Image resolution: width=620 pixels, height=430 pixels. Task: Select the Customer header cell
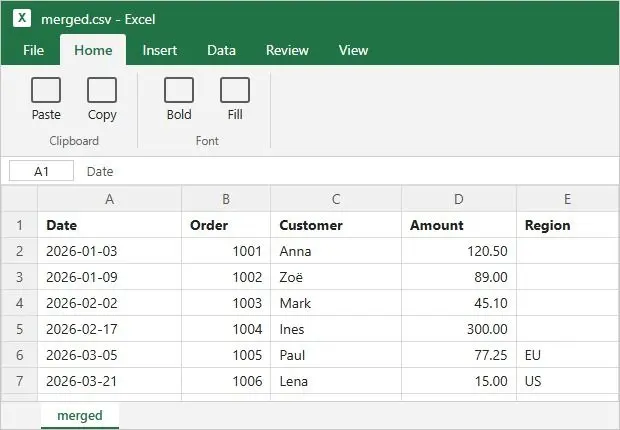click(336, 225)
